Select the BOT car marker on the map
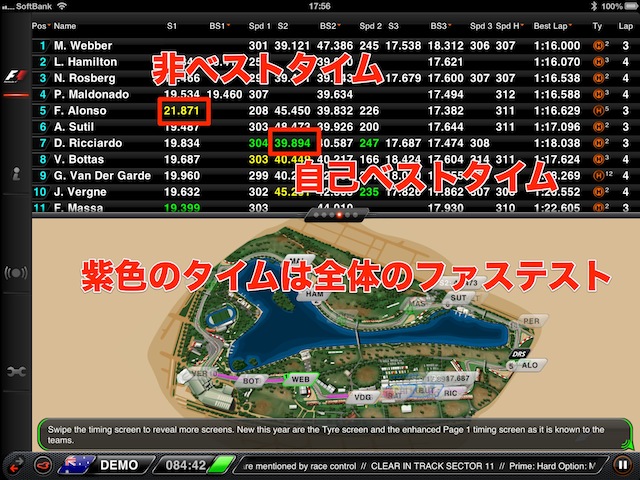 coord(251,381)
